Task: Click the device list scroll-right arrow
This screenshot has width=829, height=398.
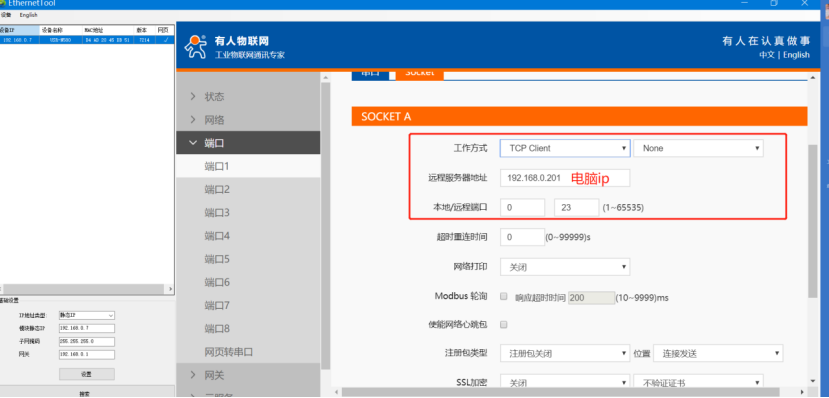Action: [170, 289]
